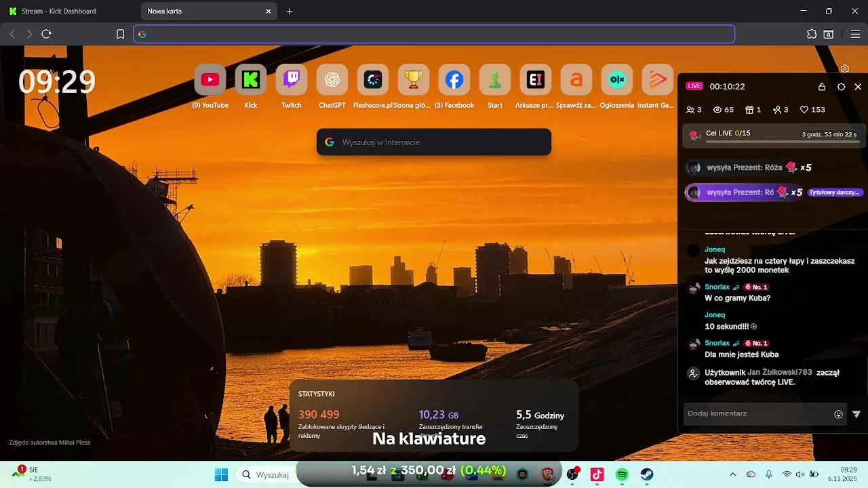Reload the current page
The height and width of the screenshot is (488, 868).
46,34
